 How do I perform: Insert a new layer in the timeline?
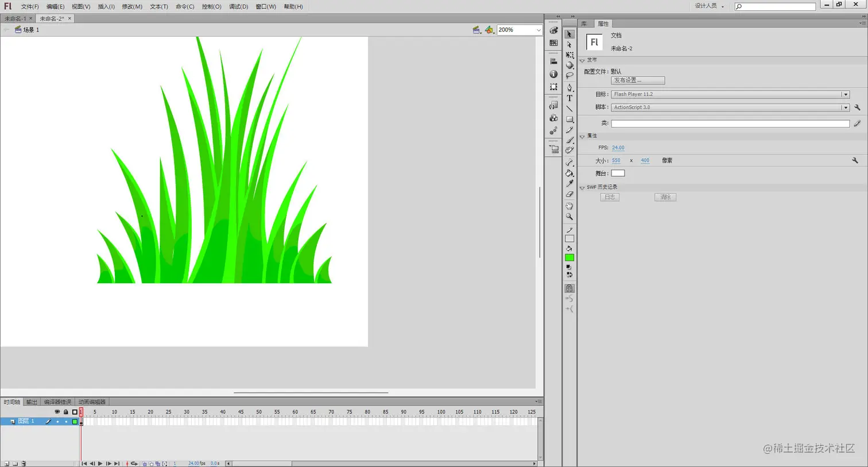tap(8, 463)
